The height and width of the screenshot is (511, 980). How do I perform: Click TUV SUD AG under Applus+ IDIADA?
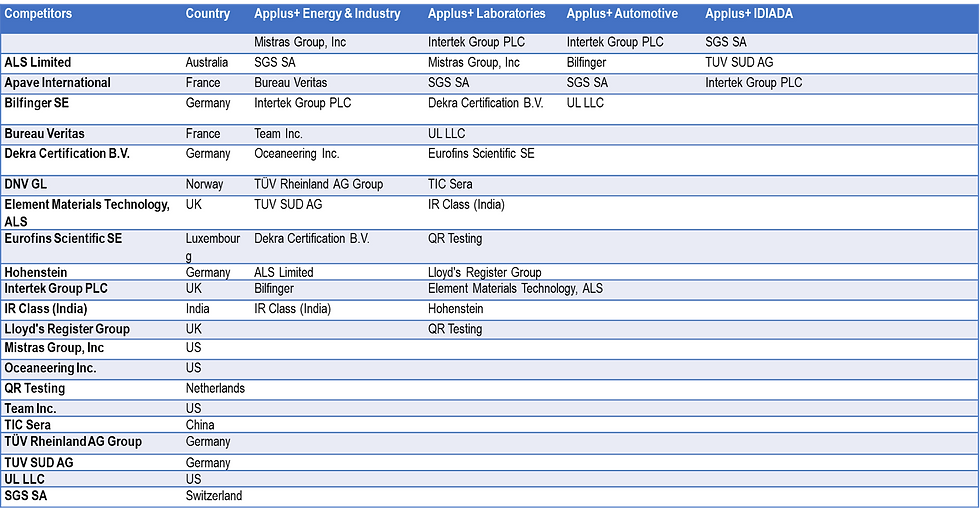tap(739, 62)
